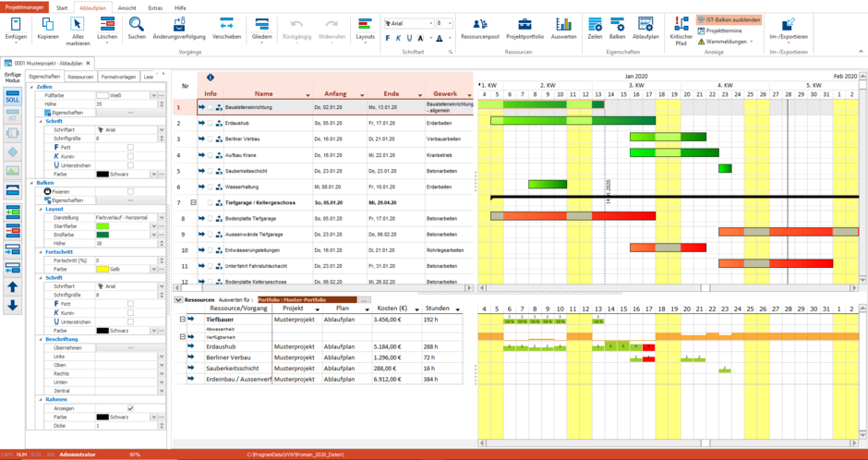Click the blue down arrow in sidebar
Screen dimensions: 868x460
pos(13,305)
